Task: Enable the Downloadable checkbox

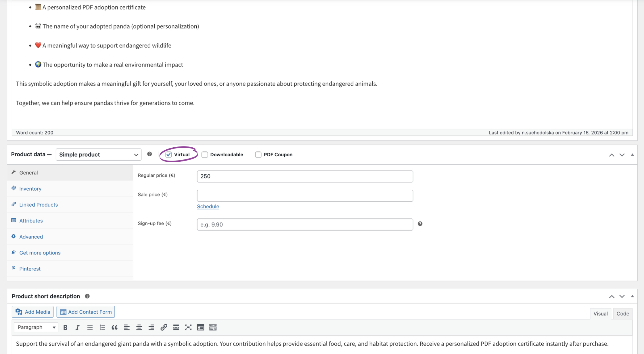Action: (204, 155)
